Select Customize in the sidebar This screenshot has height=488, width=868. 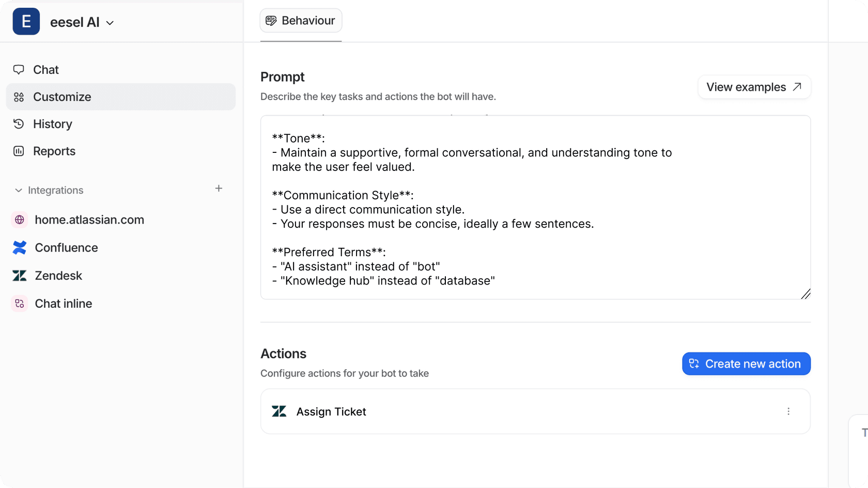click(x=62, y=97)
